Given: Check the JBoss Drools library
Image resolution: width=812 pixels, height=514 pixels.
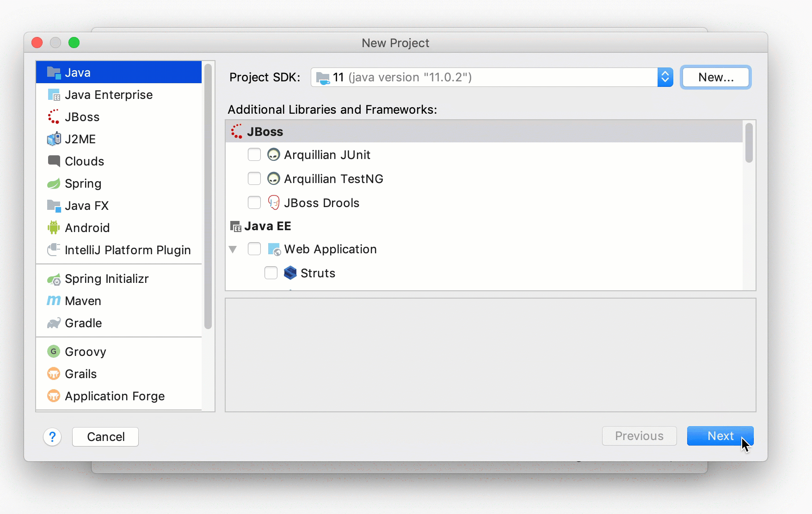Looking at the screenshot, I should coord(254,202).
